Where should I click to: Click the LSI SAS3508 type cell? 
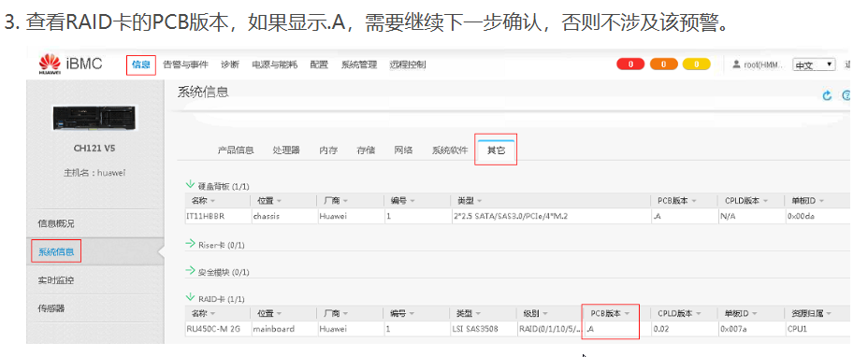(475, 329)
